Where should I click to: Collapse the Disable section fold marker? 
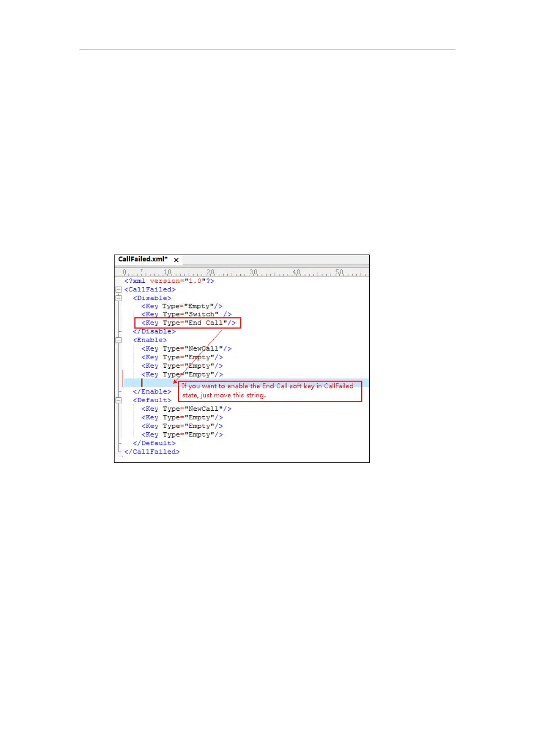(119, 298)
